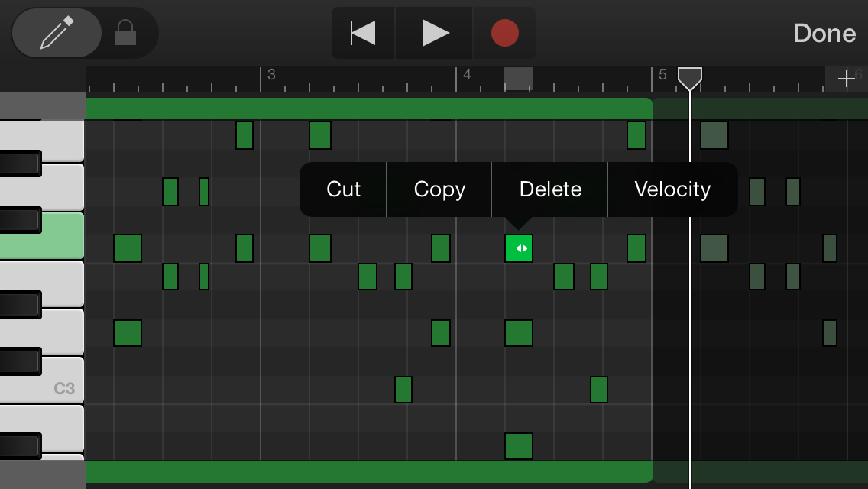Select the lowest note under bar 4
868x489 pixels.
519,446
